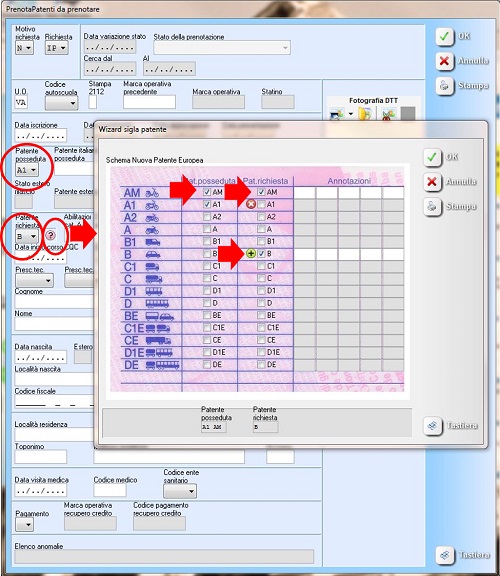Image resolution: width=500 pixels, height=576 pixels.
Task: Click the scanner icon under Fotografia DTT
Action: point(337,114)
